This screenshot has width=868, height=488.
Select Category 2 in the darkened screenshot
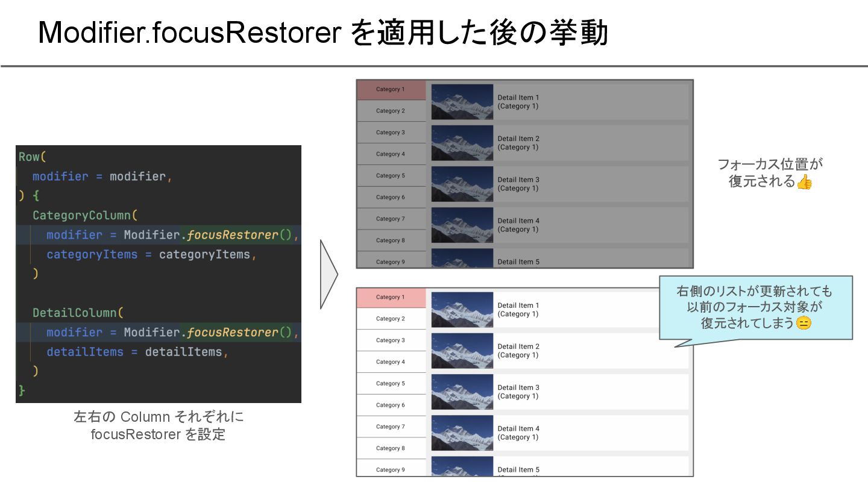click(x=391, y=111)
